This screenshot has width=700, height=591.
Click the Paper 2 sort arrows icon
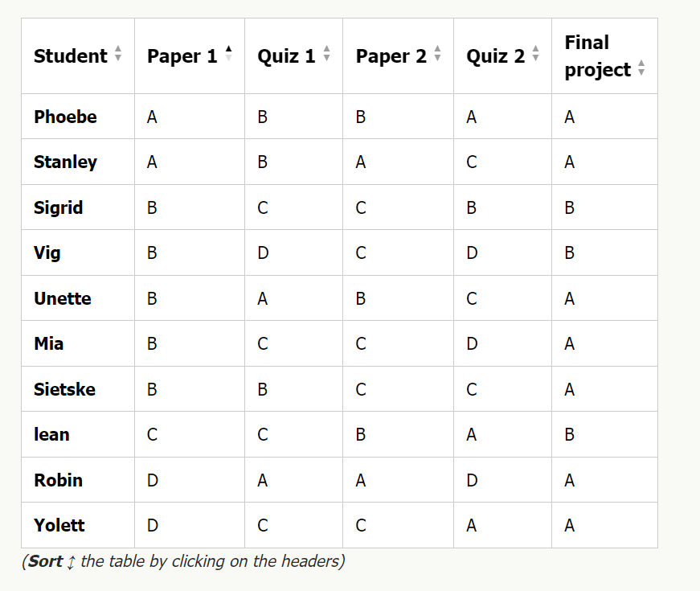tap(437, 55)
